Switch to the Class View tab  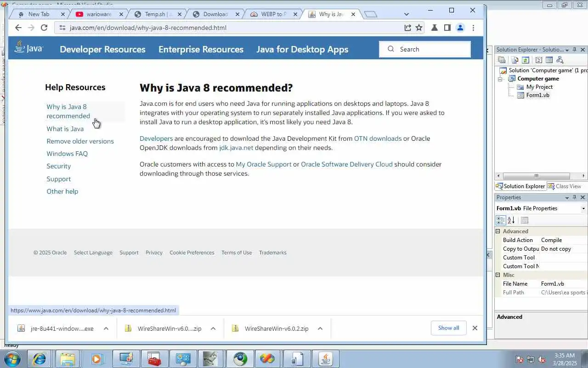(564, 186)
